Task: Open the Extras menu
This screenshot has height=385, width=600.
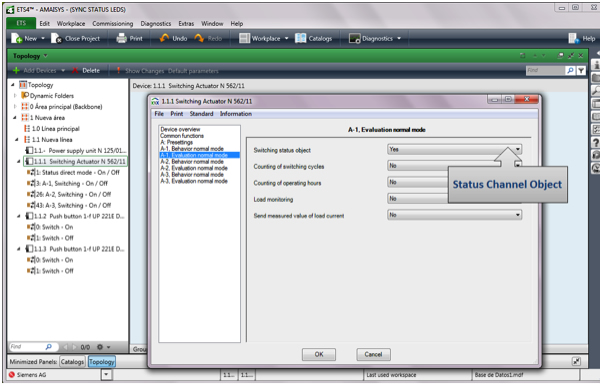Action: point(186,24)
